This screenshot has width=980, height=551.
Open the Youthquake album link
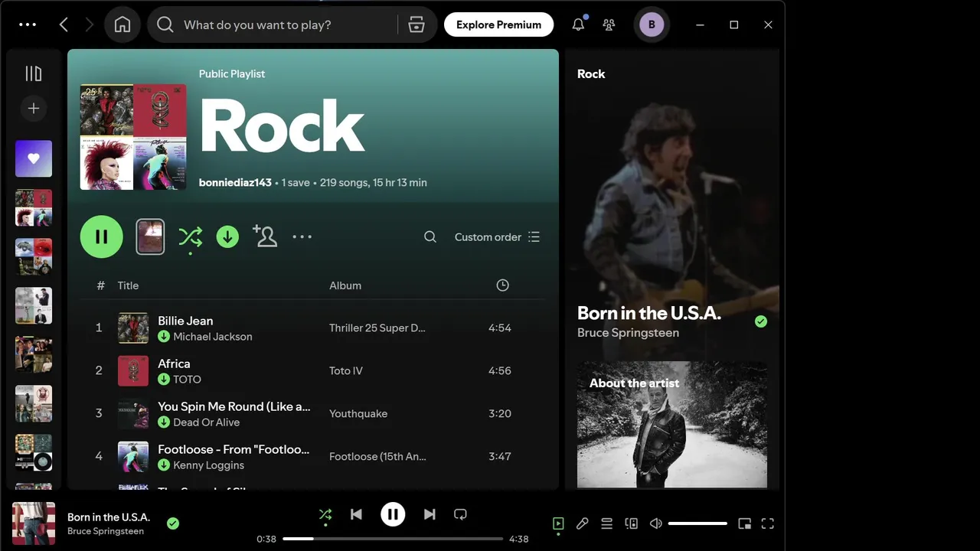point(358,413)
